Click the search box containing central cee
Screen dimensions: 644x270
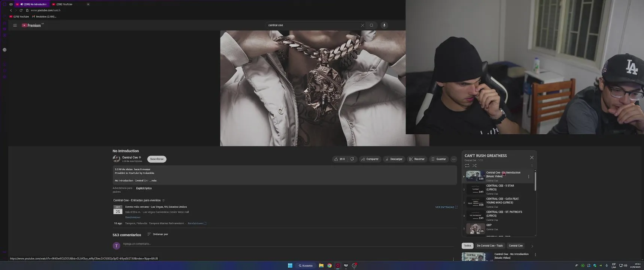coord(313,25)
